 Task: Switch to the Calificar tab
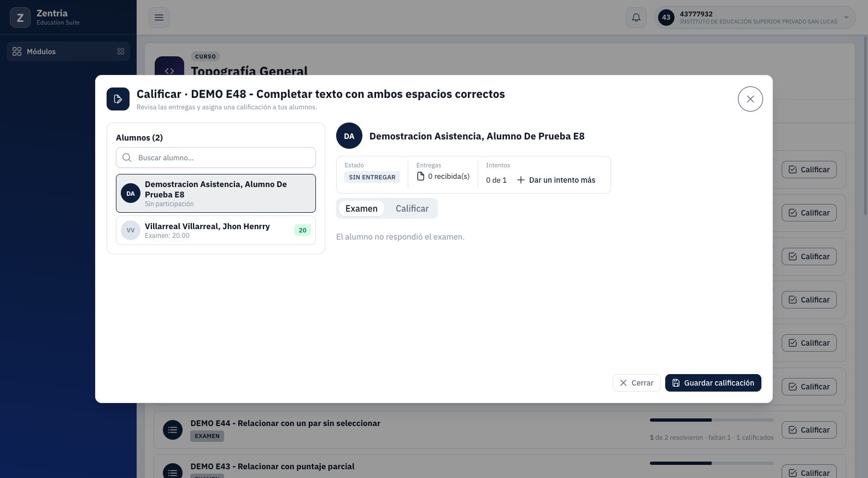click(x=412, y=208)
